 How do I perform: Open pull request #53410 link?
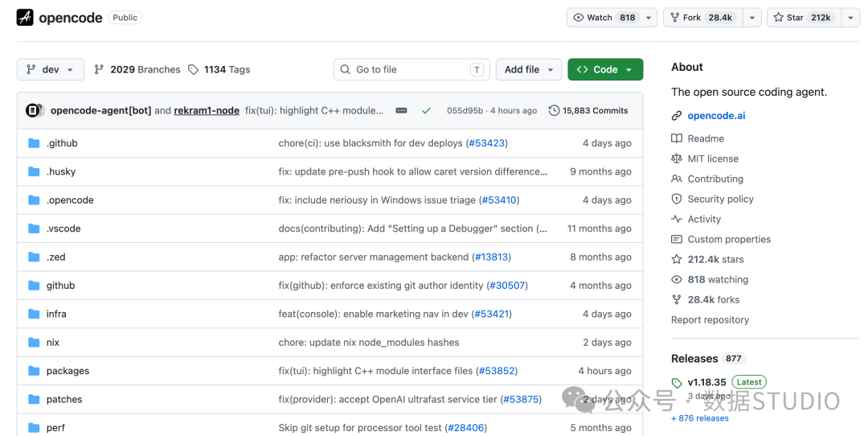click(x=499, y=200)
